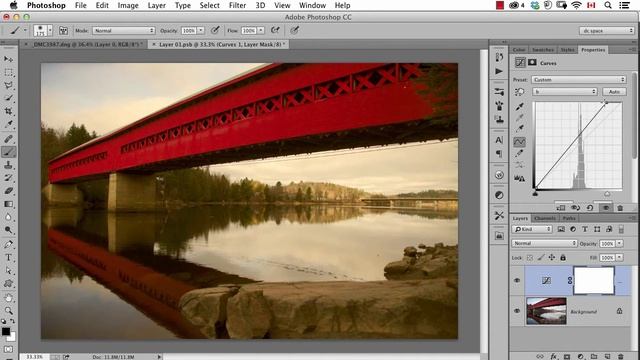640x360 pixels.
Task: Open Brush panel toggle in options bar
Action: (x=63, y=31)
